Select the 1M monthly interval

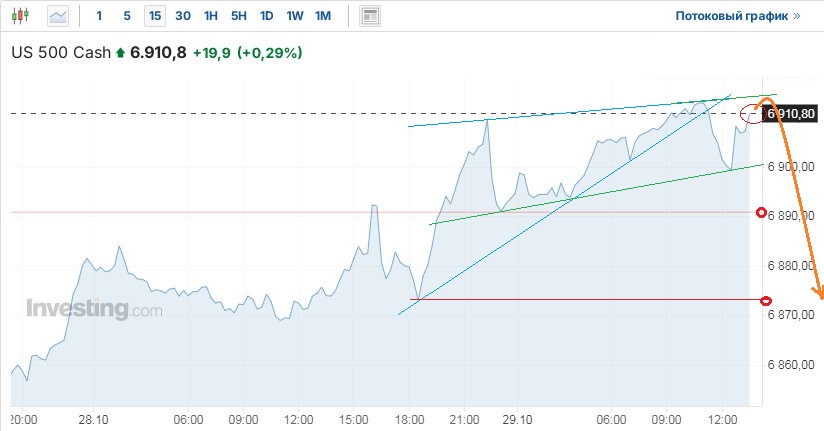pos(322,16)
